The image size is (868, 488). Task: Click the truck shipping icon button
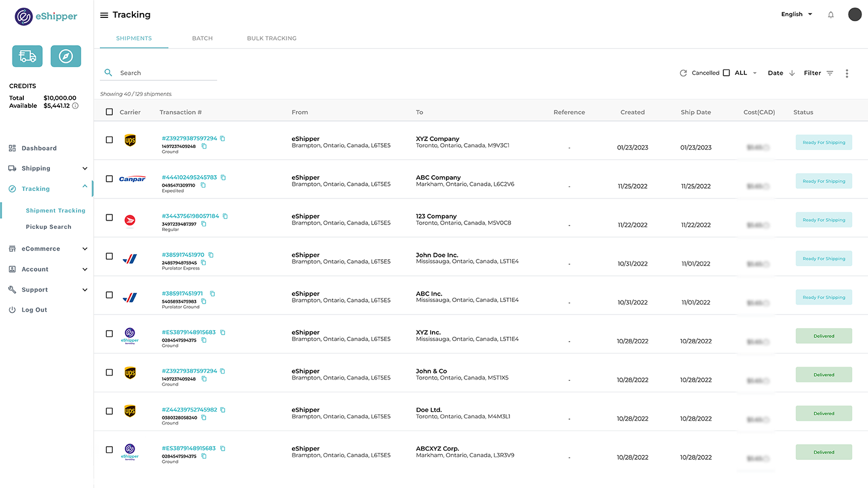[27, 56]
